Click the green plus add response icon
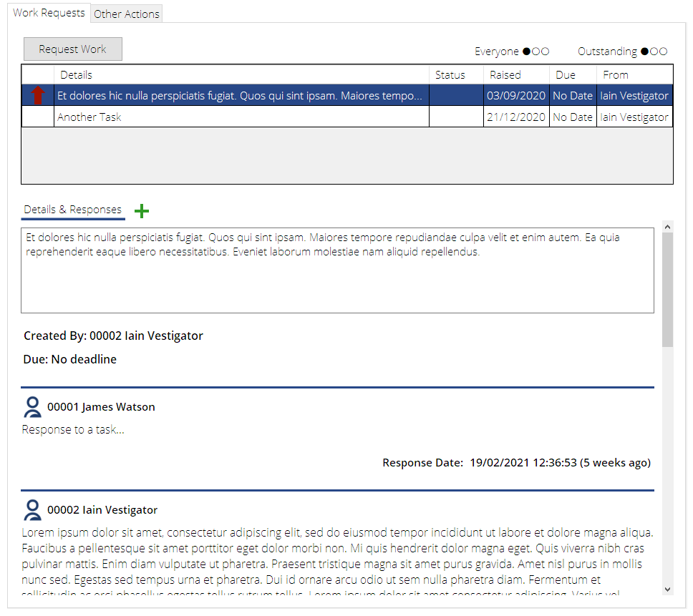The height and width of the screenshot is (616, 693). 142,210
